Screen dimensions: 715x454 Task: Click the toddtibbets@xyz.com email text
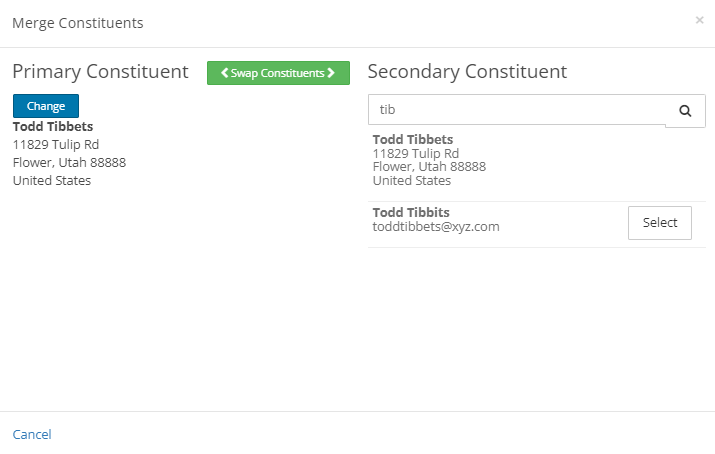point(436,227)
